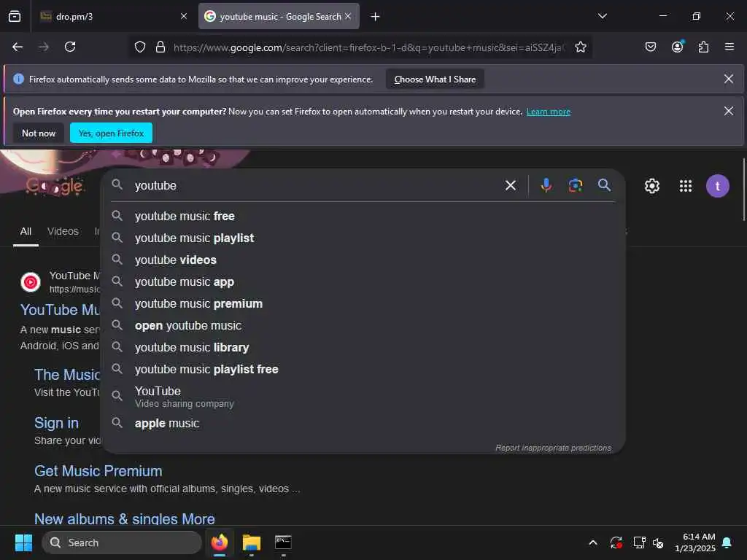This screenshot has height=560, width=747.
Task: Submit search with blue magnifier icon
Action: (x=604, y=185)
